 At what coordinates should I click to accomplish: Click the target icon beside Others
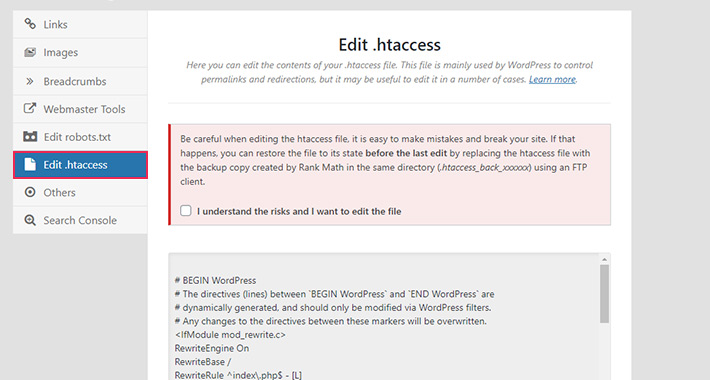point(30,192)
